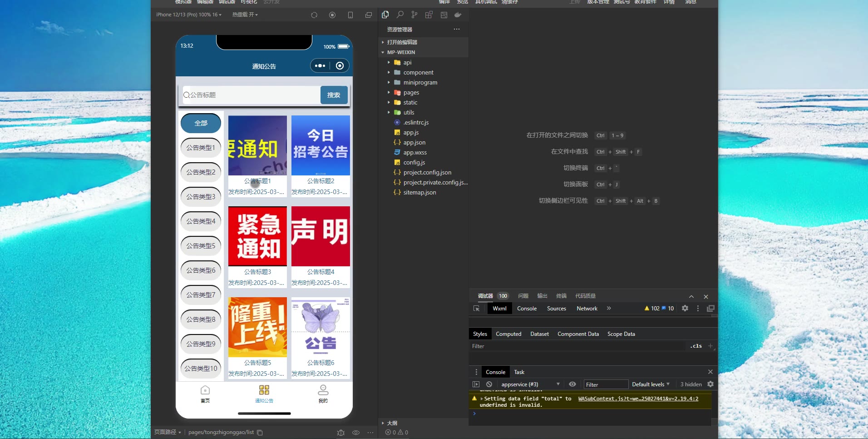Toggle the eye icon in bottom status bar

pyautogui.click(x=356, y=433)
